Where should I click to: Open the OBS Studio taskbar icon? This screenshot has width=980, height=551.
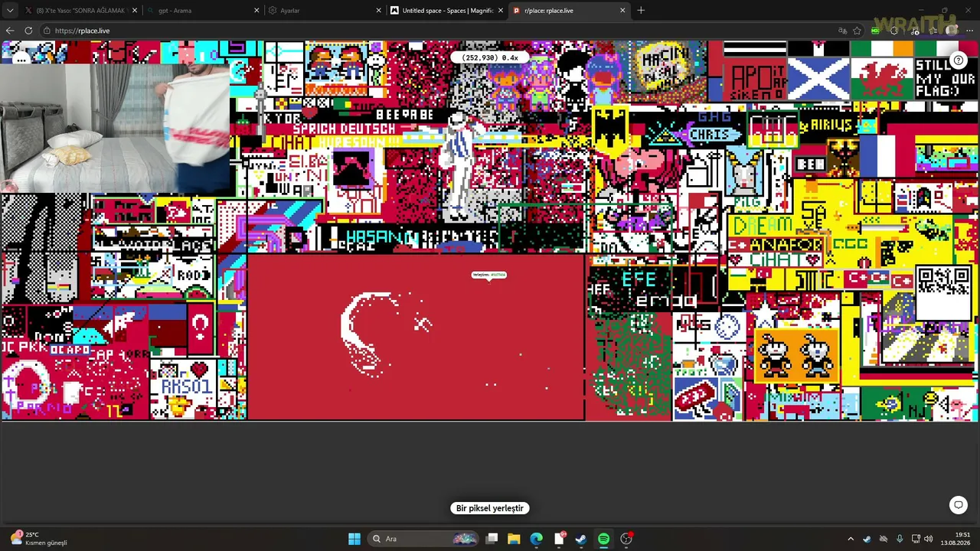tap(626, 539)
